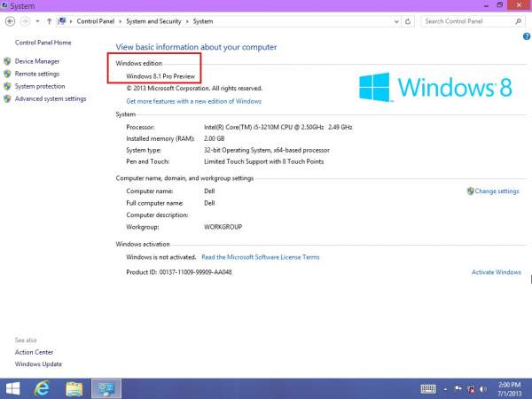Click the WORKGROUP value

(223, 227)
